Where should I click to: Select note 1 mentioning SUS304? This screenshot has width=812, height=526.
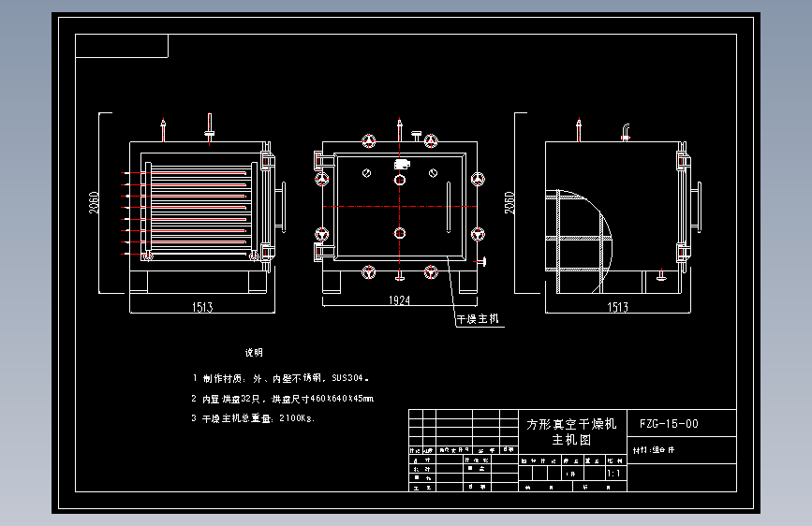pyautogui.click(x=280, y=378)
